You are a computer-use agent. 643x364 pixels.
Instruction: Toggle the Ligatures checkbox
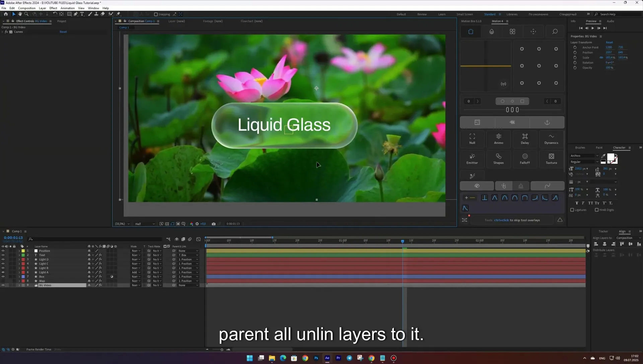tap(572, 210)
